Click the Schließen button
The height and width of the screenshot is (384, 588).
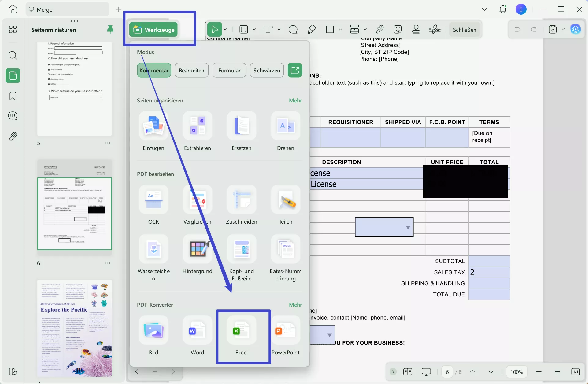tap(464, 30)
